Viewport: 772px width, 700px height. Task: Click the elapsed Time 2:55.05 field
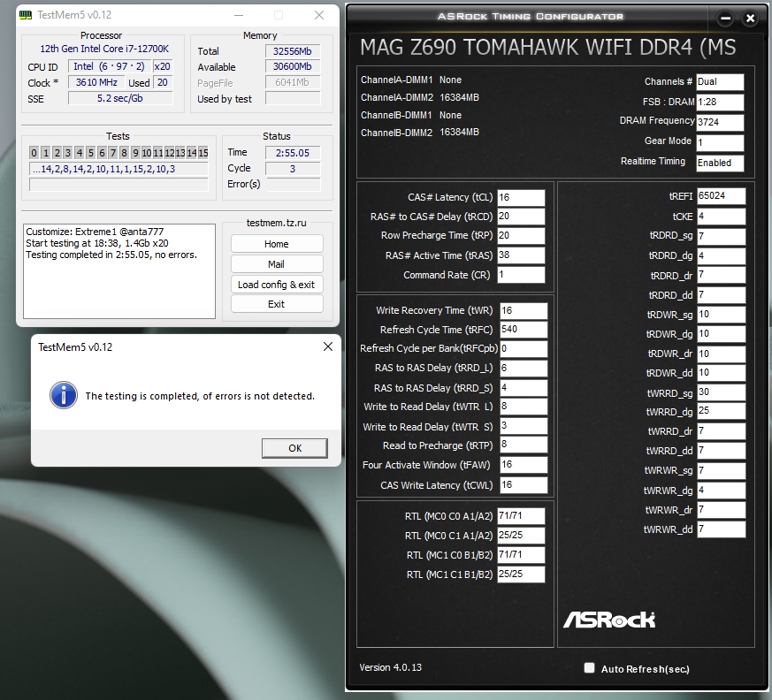tap(293, 153)
